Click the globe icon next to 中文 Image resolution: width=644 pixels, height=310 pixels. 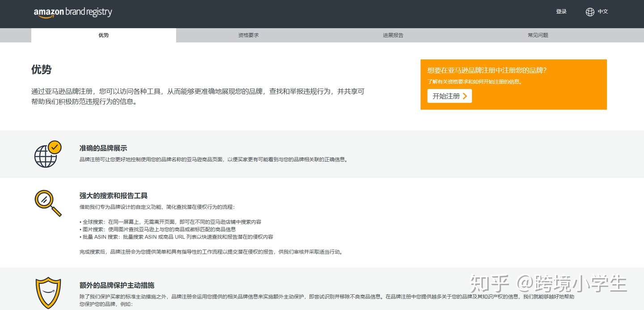tap(589, 12)
